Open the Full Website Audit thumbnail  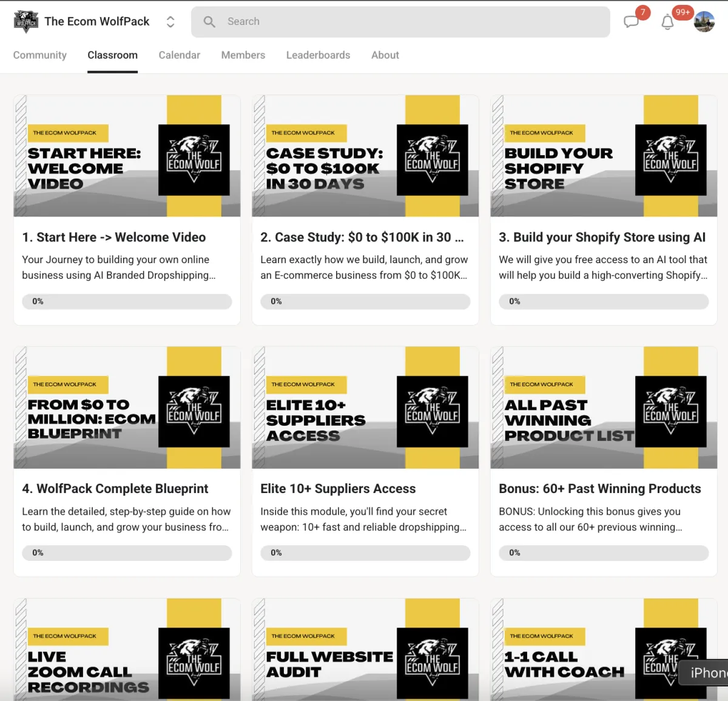tap(365, 649)
